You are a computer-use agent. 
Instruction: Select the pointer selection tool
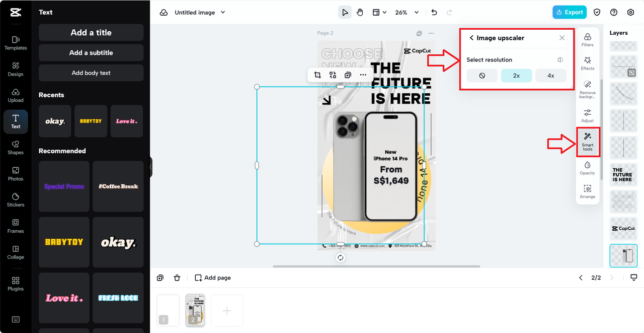coord(345,12)
